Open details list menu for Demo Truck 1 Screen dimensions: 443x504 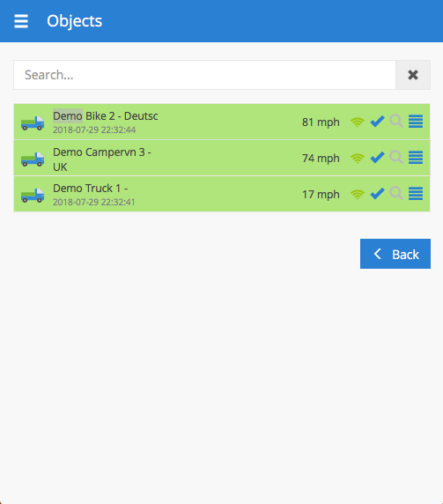(416, 194)
